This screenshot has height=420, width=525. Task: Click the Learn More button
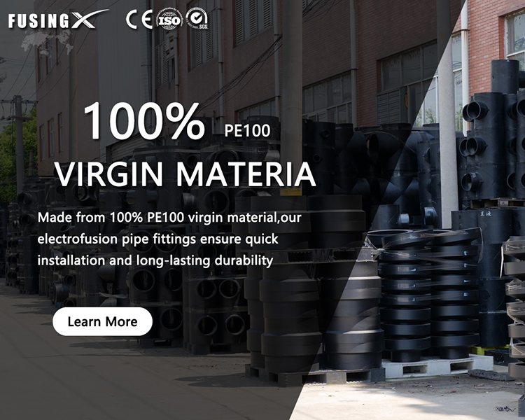pyautogui.click(x=102, y=321)
